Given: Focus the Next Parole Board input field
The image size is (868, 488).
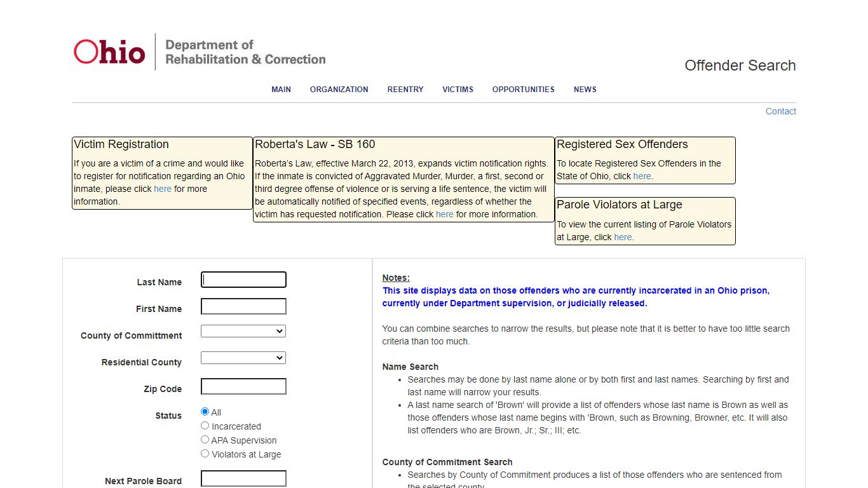Looking at the screenshot, I should pyautogui.click(x=243, y=478).
